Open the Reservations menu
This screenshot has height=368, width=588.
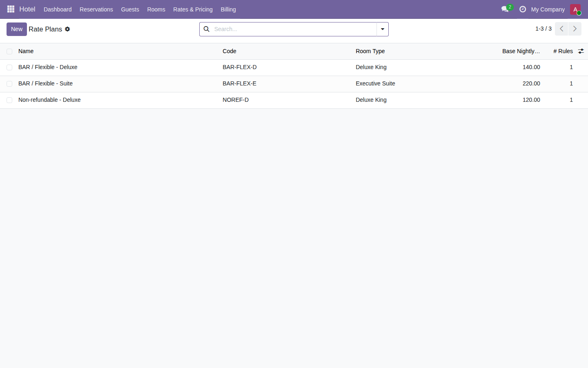[x=96, y=9]
